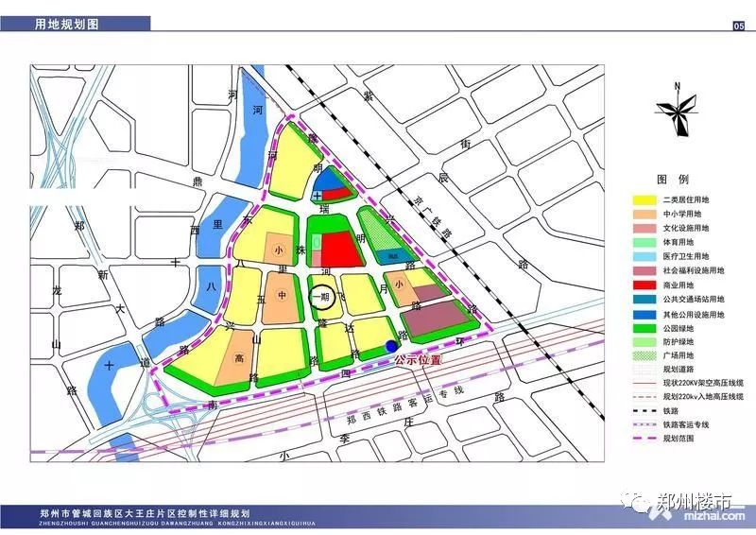Screen dimensions: 756x535
Task: Click the red 公示位置 label
Action: tap(418, 360)
